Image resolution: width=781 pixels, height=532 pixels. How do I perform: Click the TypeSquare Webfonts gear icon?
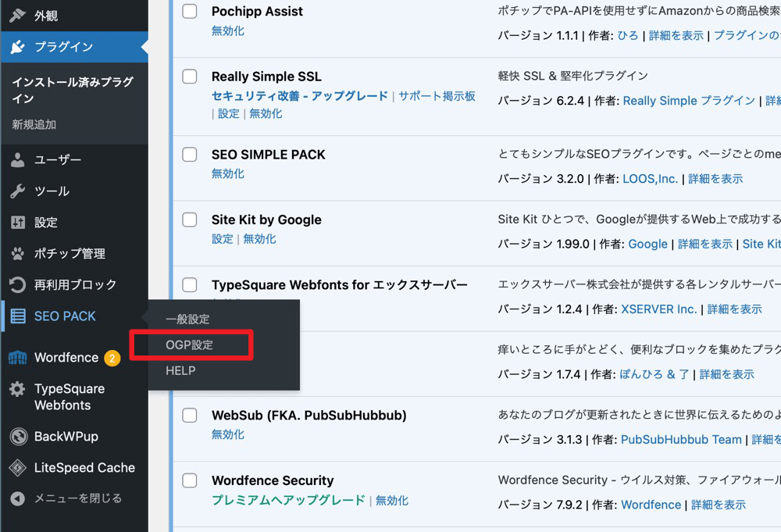click(17, 389)
